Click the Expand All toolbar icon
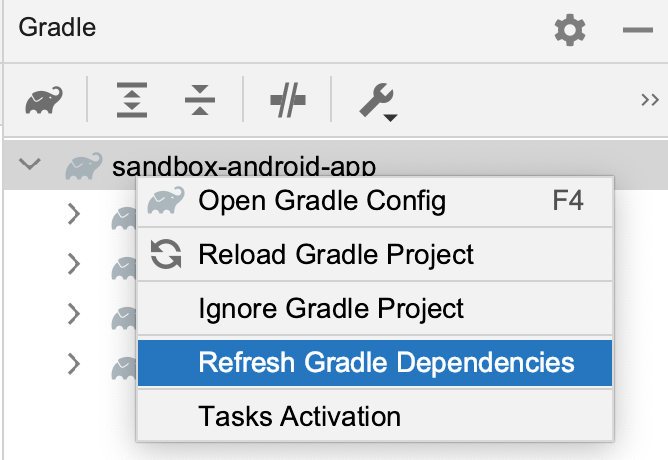The width and height of the screenshot is (668, 460). click(132, 100)
